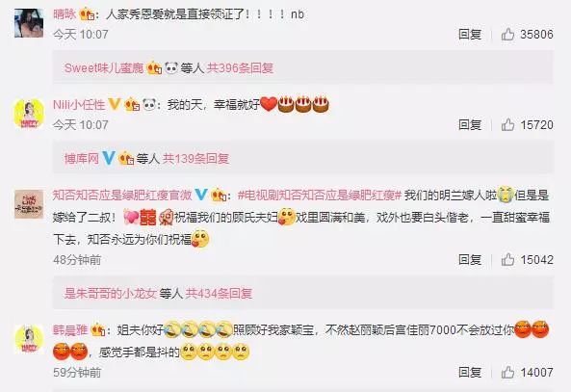Click the blue V badge next to 博库网
571x392 pixels.
[109, 158]
